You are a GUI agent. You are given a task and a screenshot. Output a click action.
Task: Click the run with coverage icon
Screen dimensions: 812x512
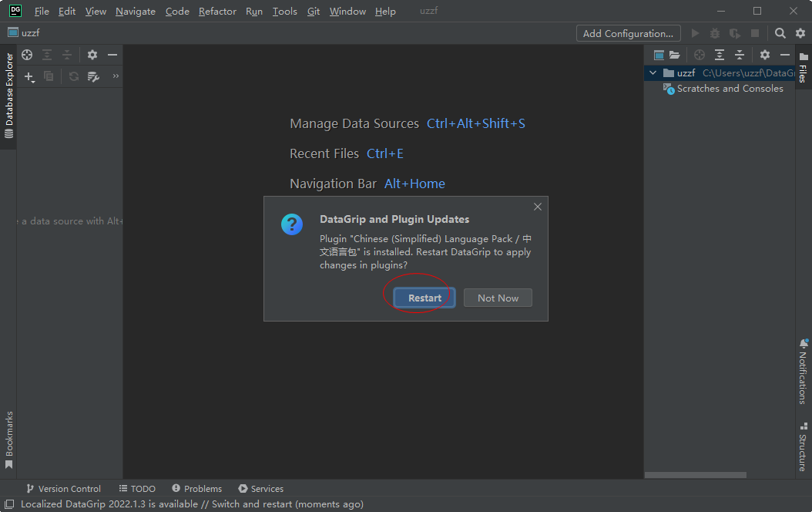click(735, 33)
